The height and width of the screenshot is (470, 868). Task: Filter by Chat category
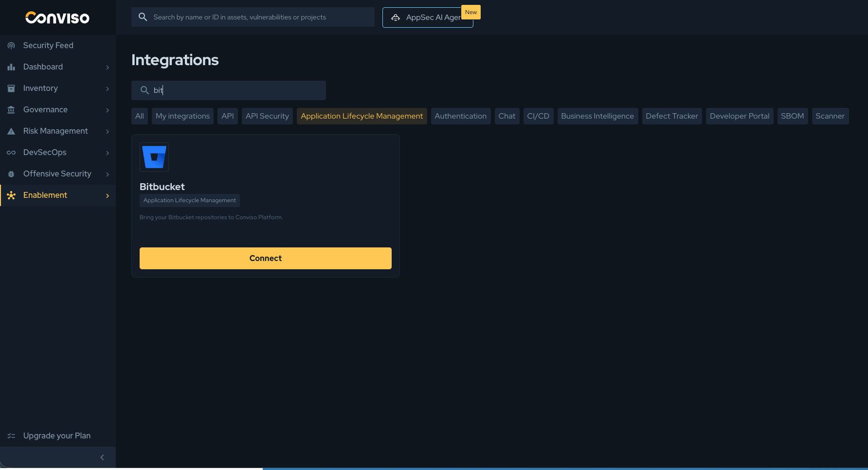(507, 116)
